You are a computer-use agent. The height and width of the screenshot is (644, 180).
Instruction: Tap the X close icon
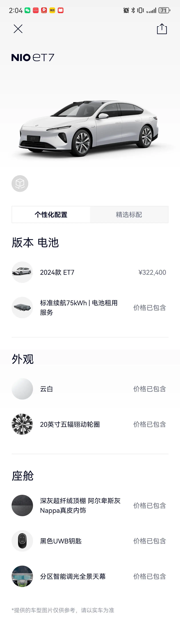[x=18, y=29]
